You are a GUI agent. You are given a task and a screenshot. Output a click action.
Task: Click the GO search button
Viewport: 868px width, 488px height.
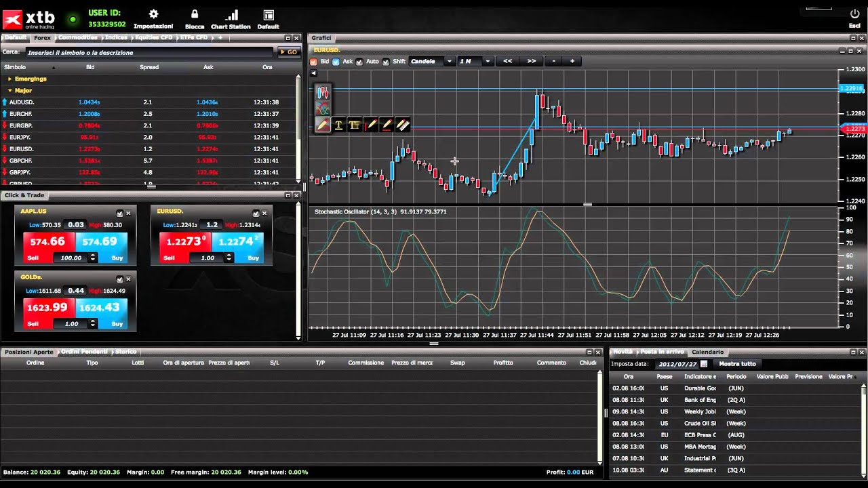288,52
